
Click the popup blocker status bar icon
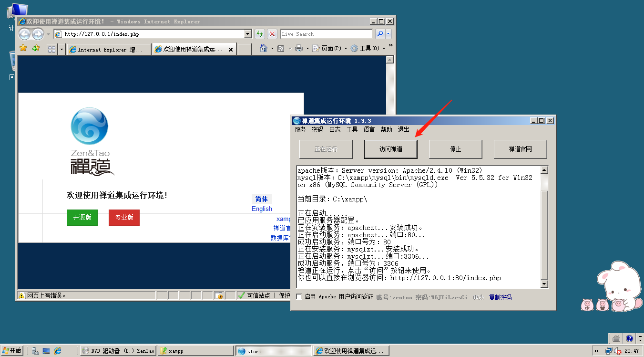coord(219,295)
